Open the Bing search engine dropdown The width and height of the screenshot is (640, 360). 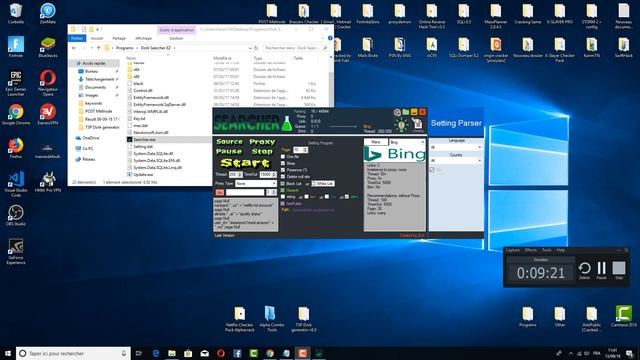click(x=407, y=142)
